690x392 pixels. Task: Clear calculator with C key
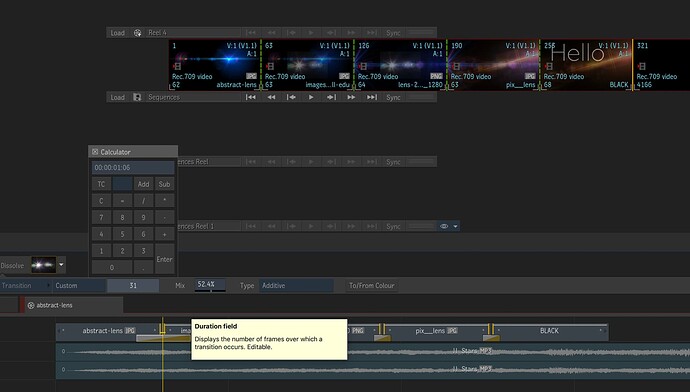(101, 201)
